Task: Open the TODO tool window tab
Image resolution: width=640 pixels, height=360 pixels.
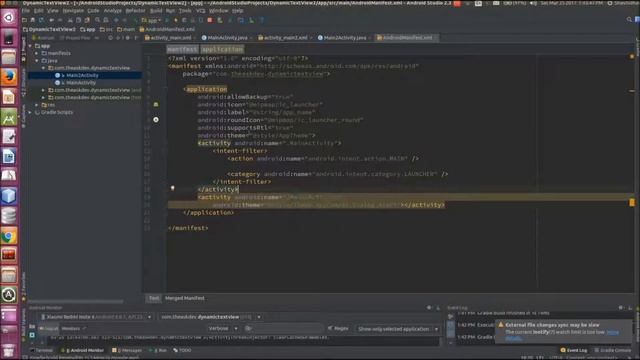Action: (182, 350)
